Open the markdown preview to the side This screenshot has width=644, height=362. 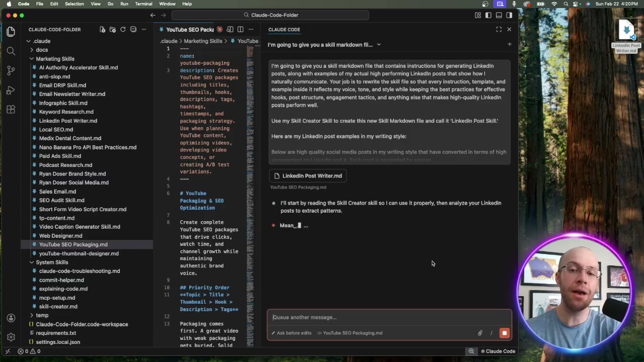coord(230,30)
